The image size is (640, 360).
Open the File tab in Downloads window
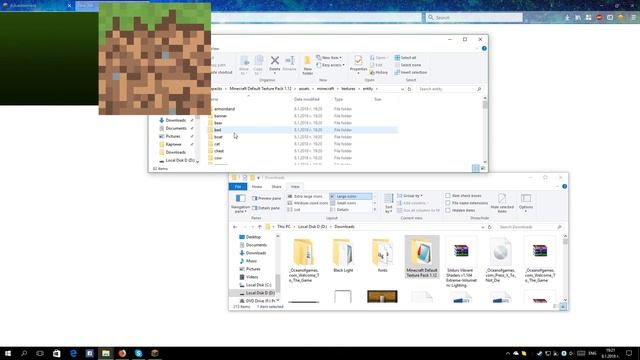(x=238, y=187)
